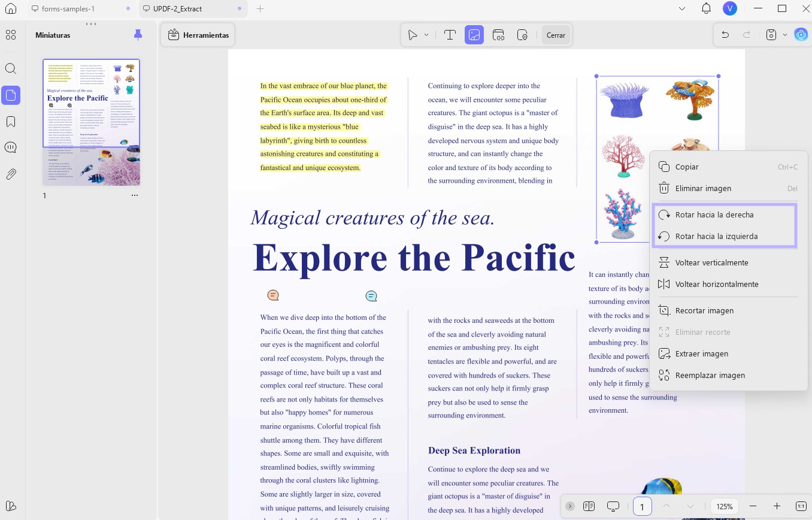Pin the Miniaturas panel
812x520 pixels.
coord(138,35)
